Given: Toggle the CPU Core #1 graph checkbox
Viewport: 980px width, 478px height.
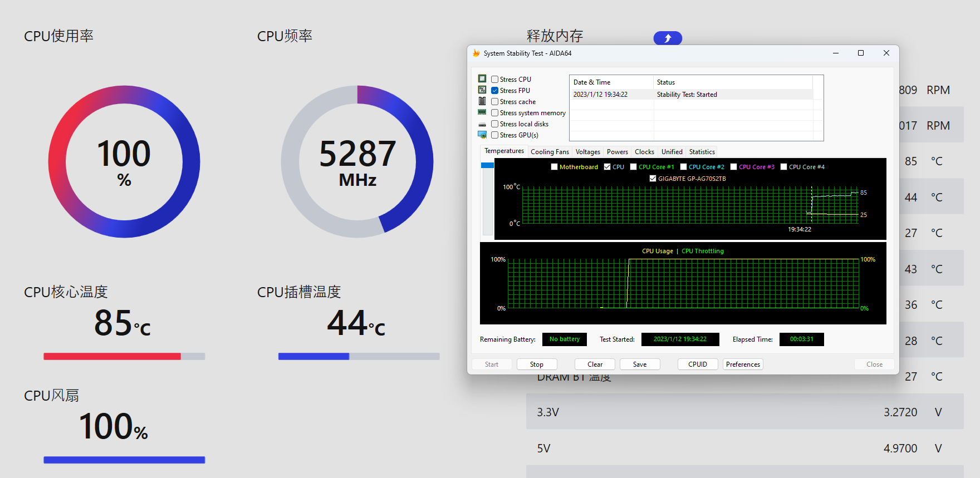Looking at the screenshot, I should click(633, 167).
